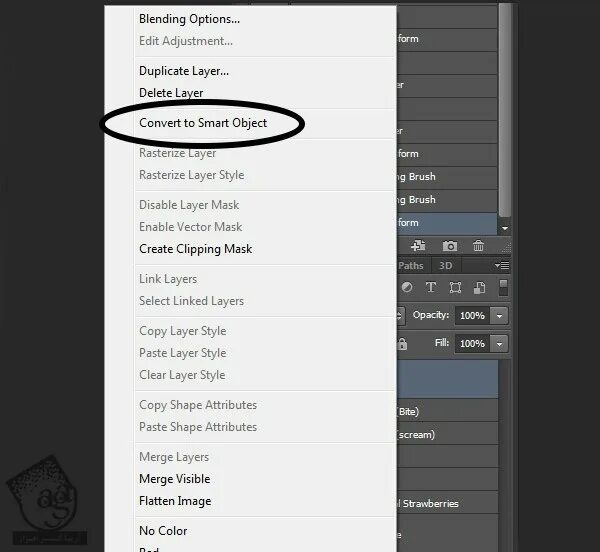Click Merge Layers menu entry
The width and height of the screenshot is (600, 552).
click(174, 457)
